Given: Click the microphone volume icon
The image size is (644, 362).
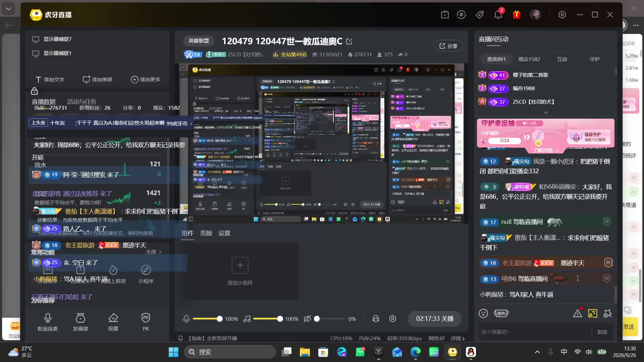Looking at the screenshot, I should pos(186,319).
